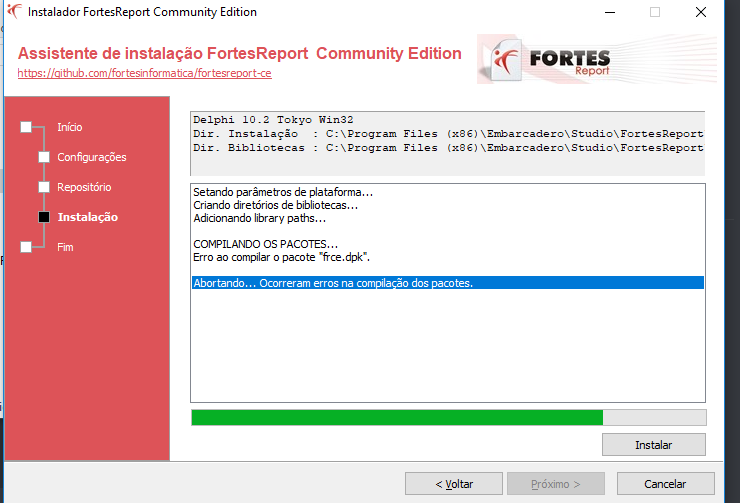Minimize the installer window

(x=610, y=12)
